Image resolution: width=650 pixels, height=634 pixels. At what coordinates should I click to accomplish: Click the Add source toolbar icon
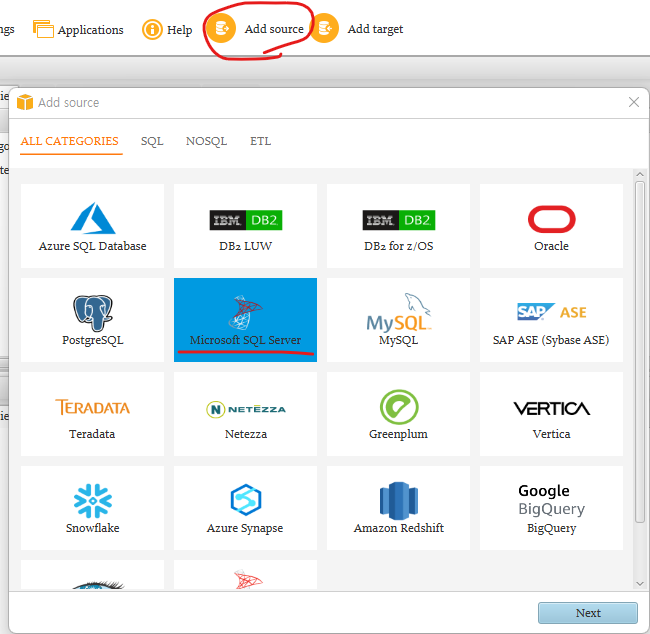pos(221,29)
